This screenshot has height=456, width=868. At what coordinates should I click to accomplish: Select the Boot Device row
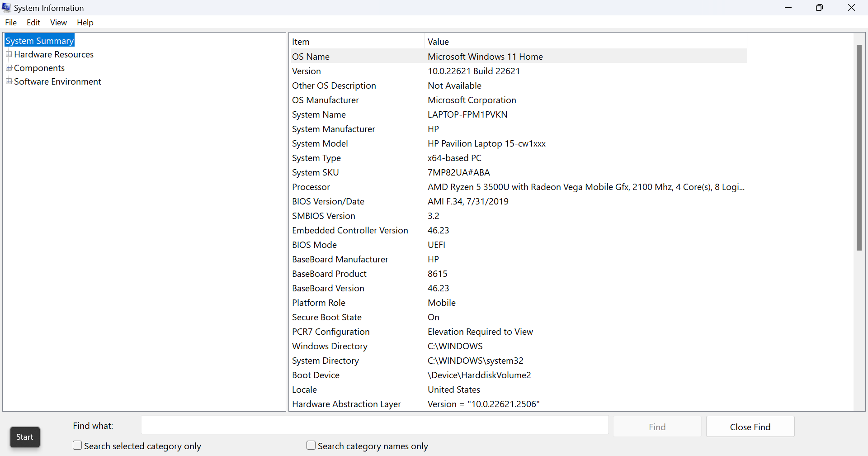pyautogui.click(x=518, y=375)
